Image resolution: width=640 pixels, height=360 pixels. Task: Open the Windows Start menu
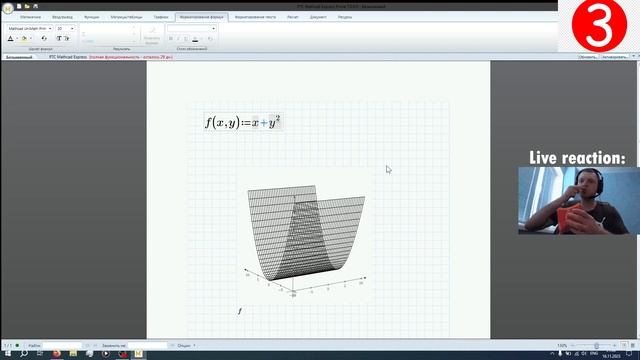[8, 353]
